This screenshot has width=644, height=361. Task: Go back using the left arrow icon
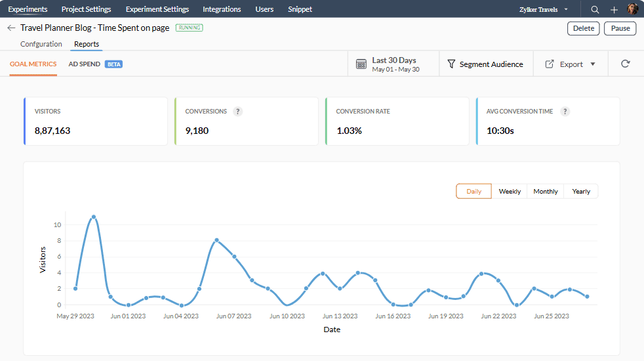[11, 28]
